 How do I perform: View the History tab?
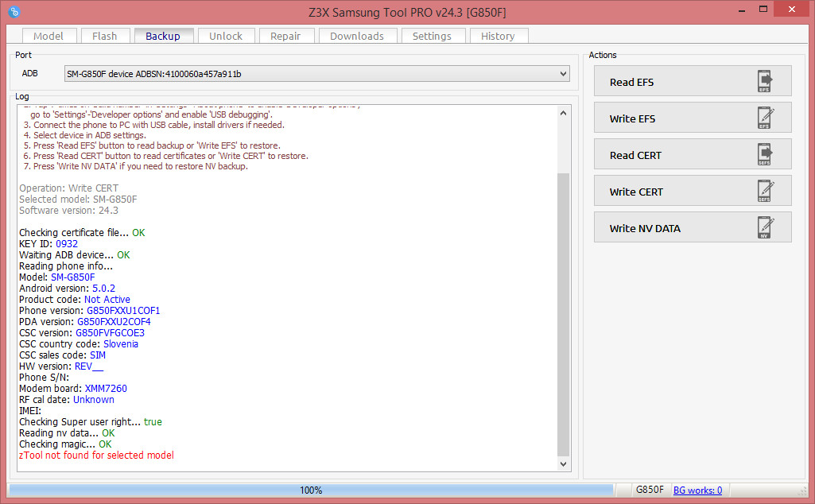(x=498, y=36)
